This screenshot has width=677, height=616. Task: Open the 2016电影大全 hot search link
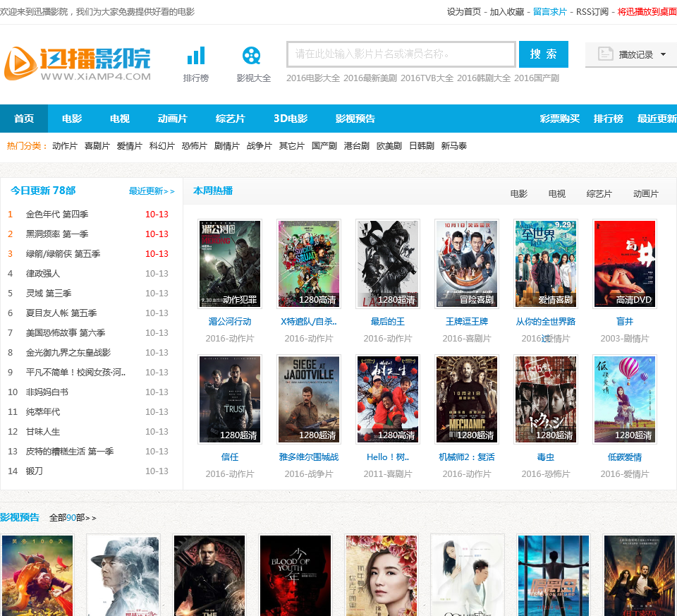(313, 78)
